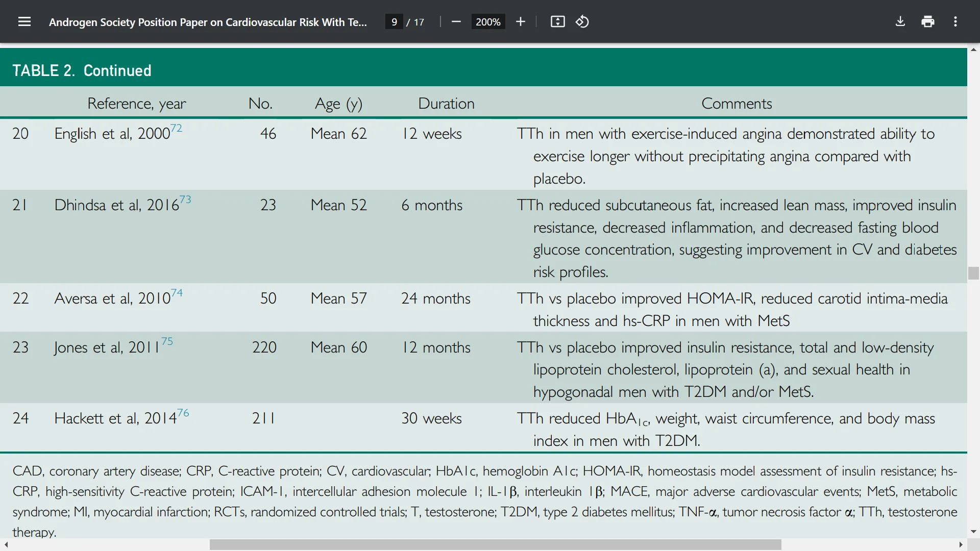Click the '211' participant count cell
980x551 pixels.
pyautogui.click(x=263, y=418)
